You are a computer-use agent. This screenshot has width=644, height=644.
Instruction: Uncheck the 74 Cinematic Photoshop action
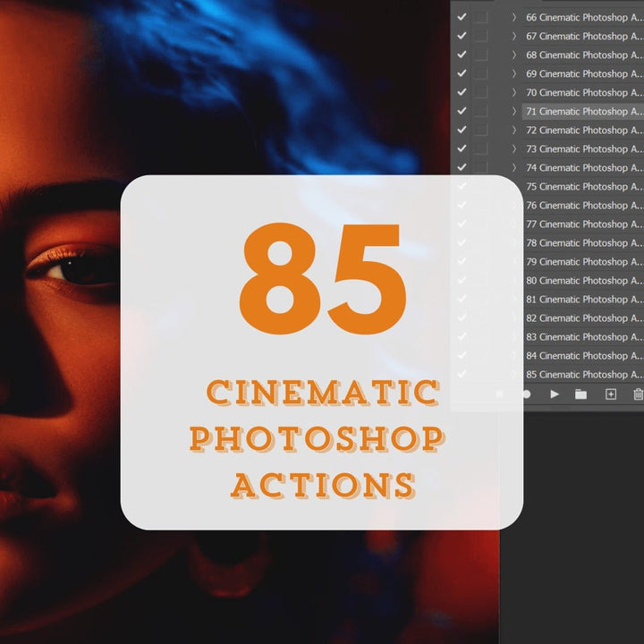click(x=462, y=167)
